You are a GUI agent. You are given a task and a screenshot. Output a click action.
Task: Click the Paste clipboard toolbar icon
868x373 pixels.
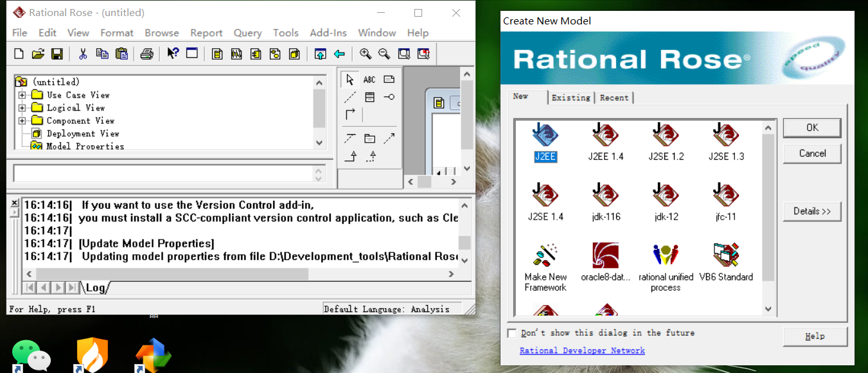click(x=121, y=54)
